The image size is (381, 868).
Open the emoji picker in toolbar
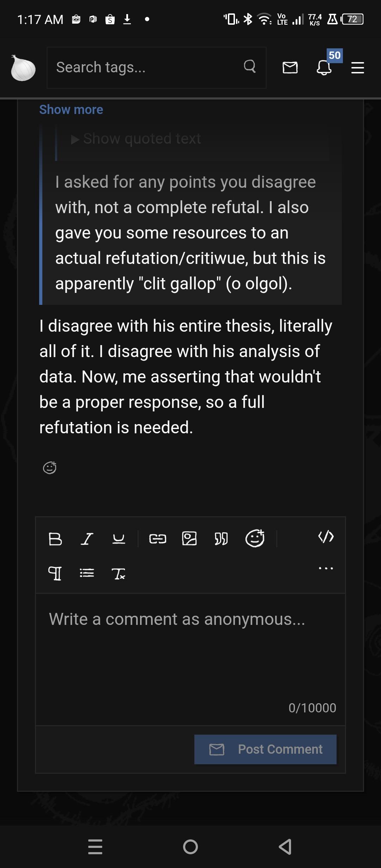255,538
